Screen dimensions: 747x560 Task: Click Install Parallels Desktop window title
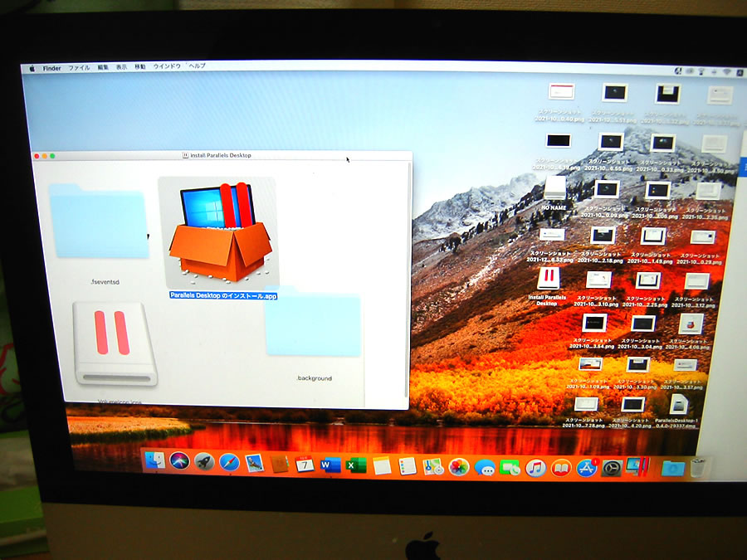coord(221,155)
